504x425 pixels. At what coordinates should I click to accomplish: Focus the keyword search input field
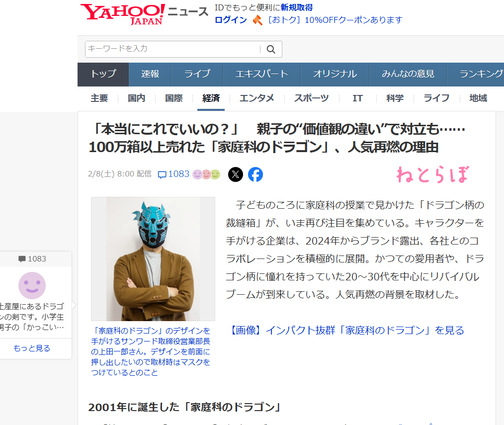tap(172, 49)
